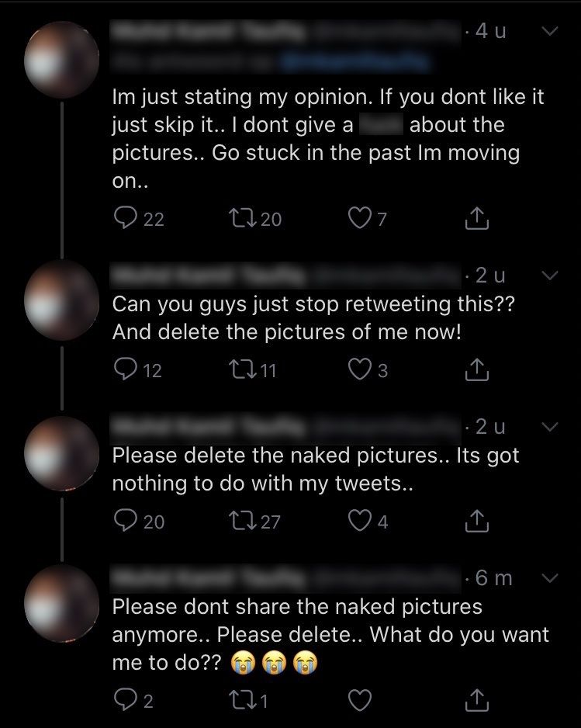The image size is (581, 728).
Task: Like the tweet with 3 likes
Action: pos(358,371)
